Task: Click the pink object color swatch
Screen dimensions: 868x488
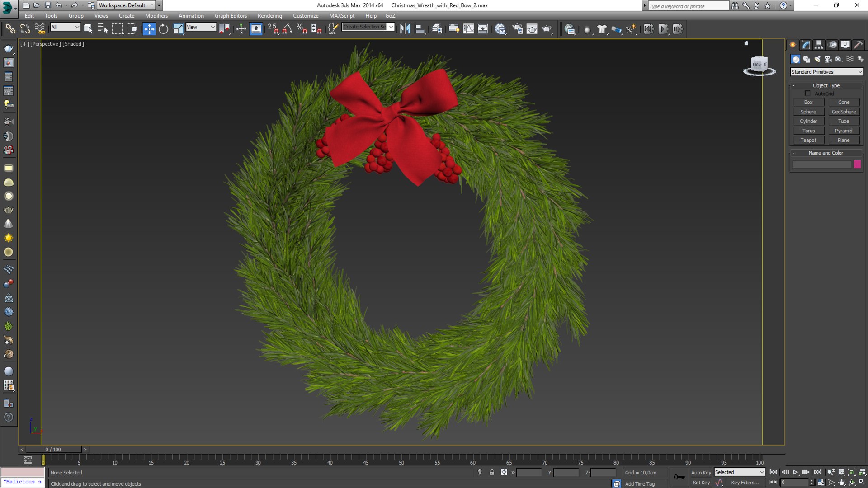Action: [857, 164]
